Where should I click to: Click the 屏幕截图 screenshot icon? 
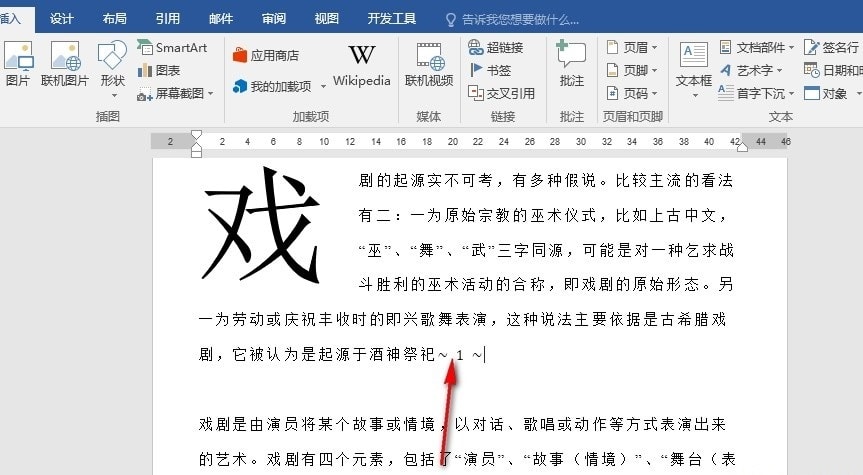145,94
